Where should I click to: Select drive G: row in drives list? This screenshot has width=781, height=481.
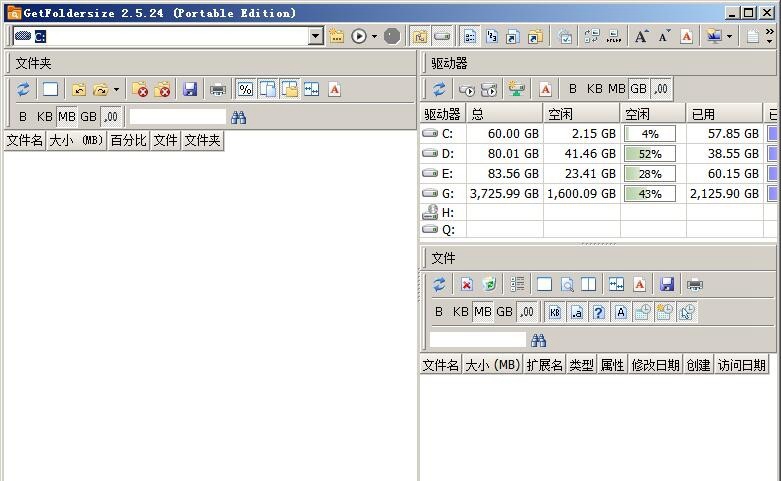599,194
